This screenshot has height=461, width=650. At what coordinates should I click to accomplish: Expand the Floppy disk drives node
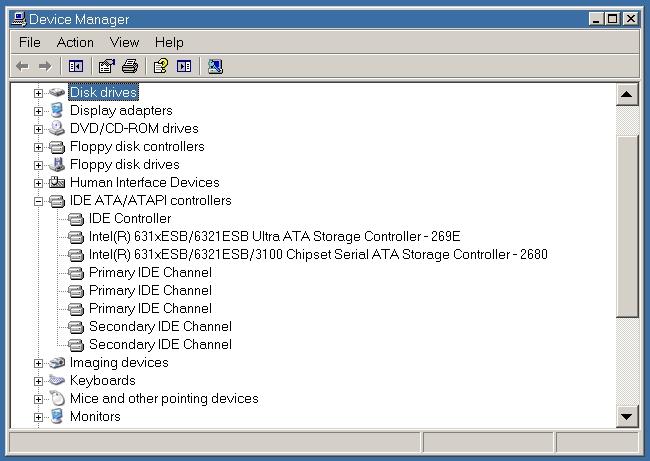click(38, 165)
